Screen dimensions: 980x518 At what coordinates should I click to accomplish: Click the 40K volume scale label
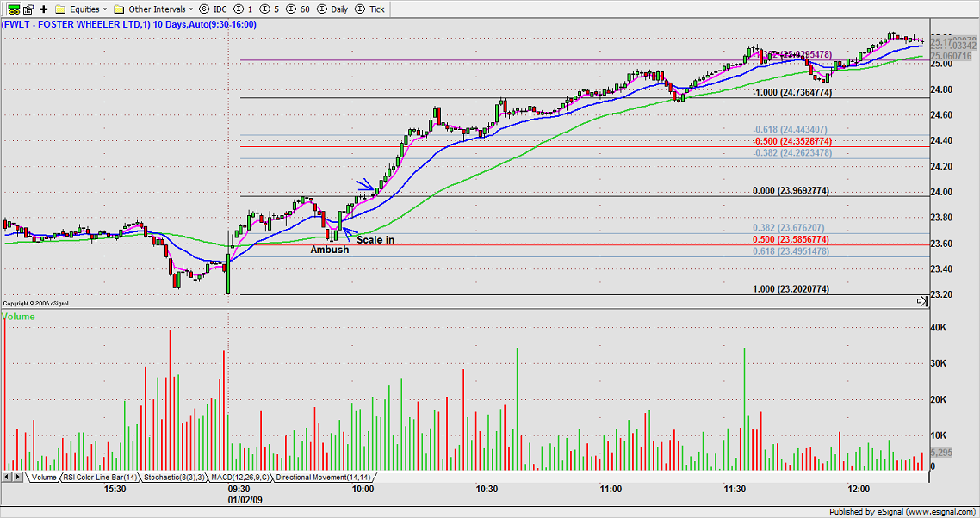(x=938, y=328)
